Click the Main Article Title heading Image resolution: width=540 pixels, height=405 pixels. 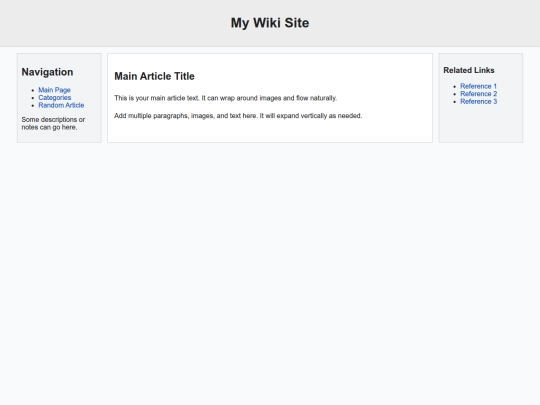154,76
